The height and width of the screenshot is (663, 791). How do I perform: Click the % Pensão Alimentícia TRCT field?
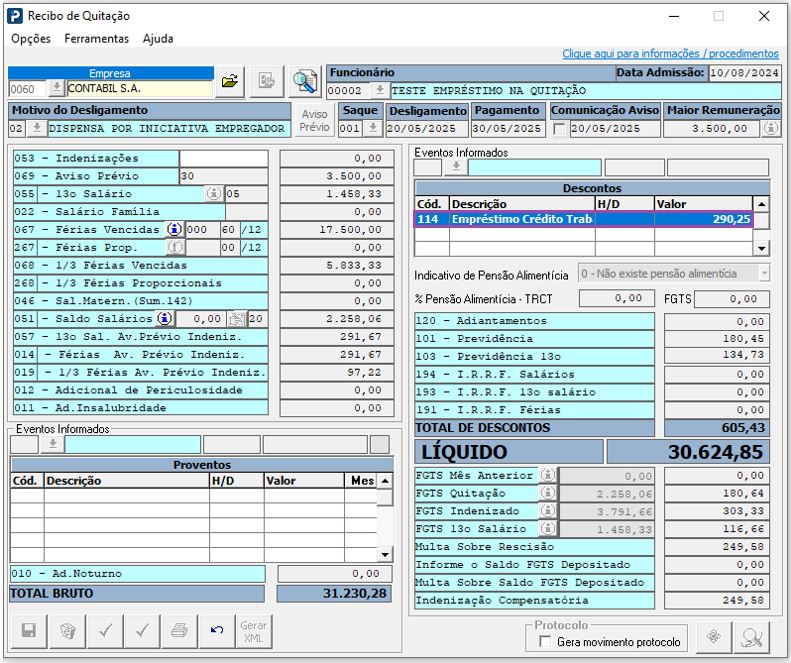(616, 298)
